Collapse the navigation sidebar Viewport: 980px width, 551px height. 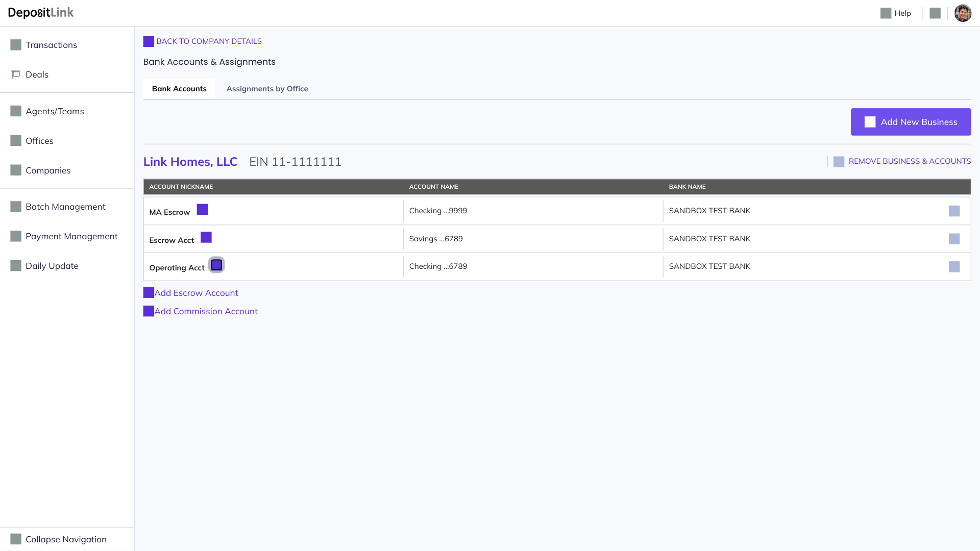pos(65,539)
